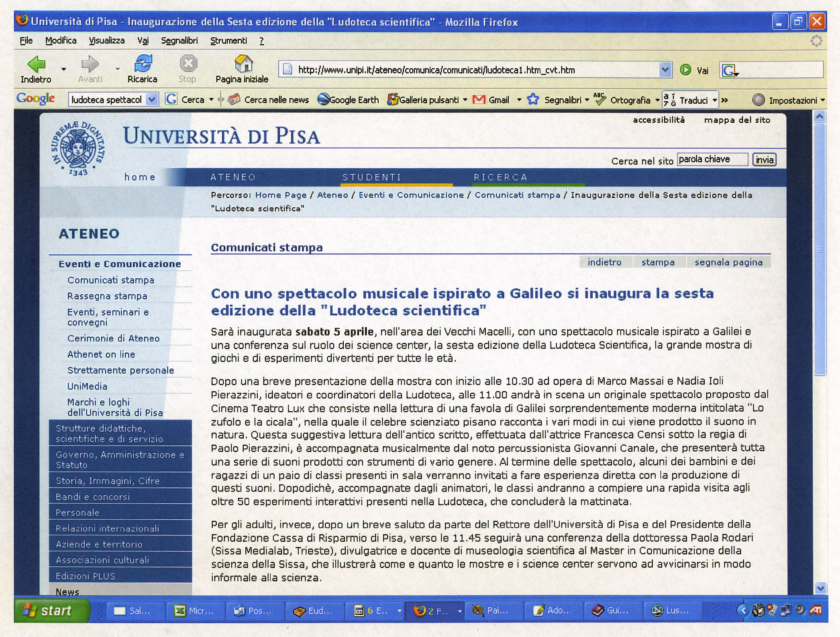Image resolution: width=840 pixels, height=637 pixels.
Task: Open Google toolbar search history dropdown
Action: pos(152,99)
